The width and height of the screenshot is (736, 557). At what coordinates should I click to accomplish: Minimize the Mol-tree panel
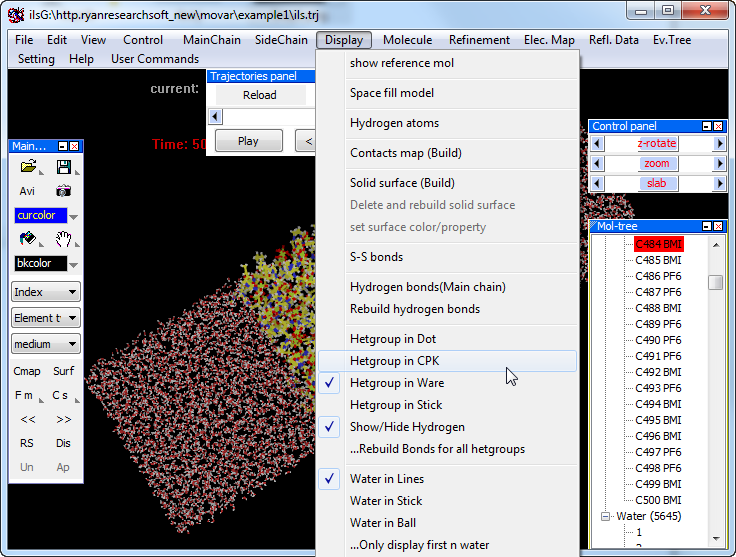coord(707,226)
